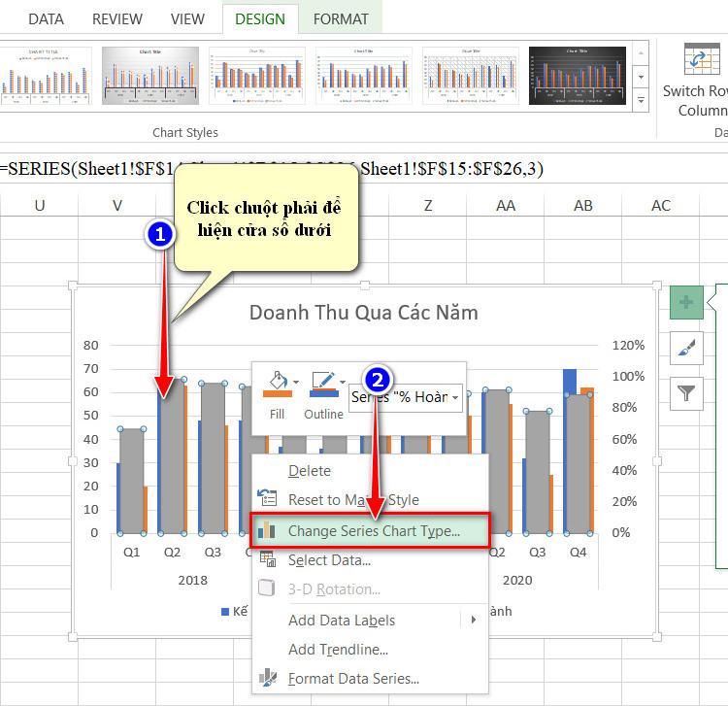Screen dimensions: 728x706
Task: Select the crosshatched background chart style thumbnail
Action: point(471,76)
